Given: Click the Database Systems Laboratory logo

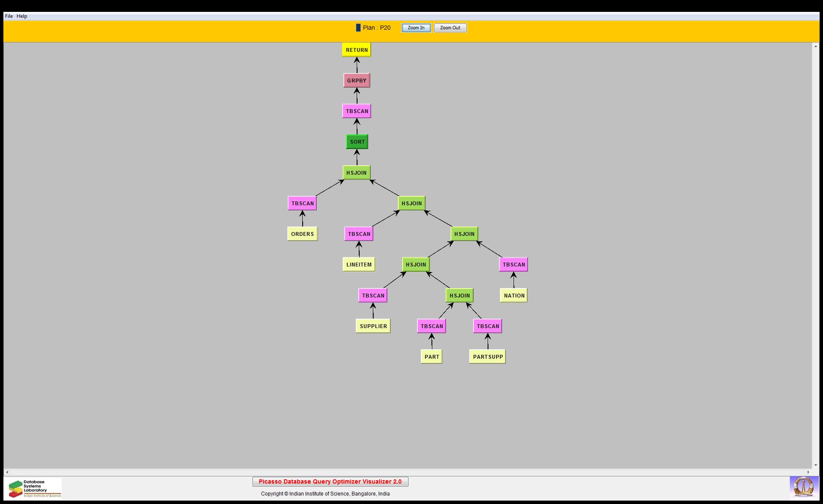Looking at the screenshot, I should pyautogui.click(x=35, y=488).
